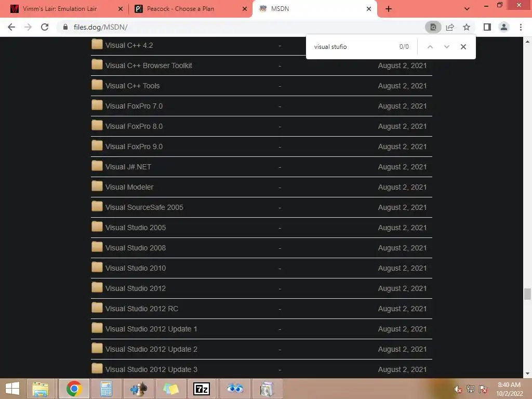Click the date in the Visual Studio 2008 row
This screenshot has height=399, width=532.
click(403, 248)
